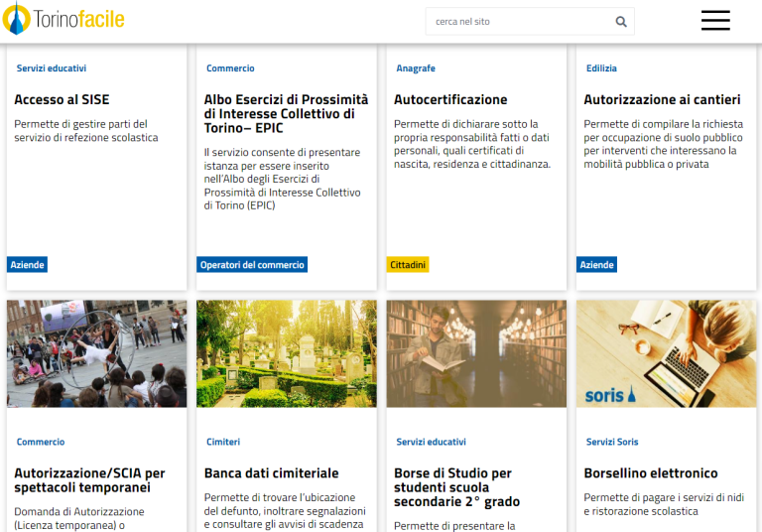Click the Torinofacile logo icon
The image size is (762, 532).
tap(17, 19)
